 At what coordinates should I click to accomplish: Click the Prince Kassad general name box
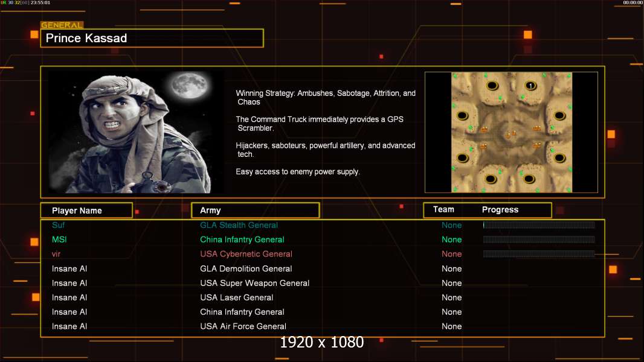tap(152, 38)
